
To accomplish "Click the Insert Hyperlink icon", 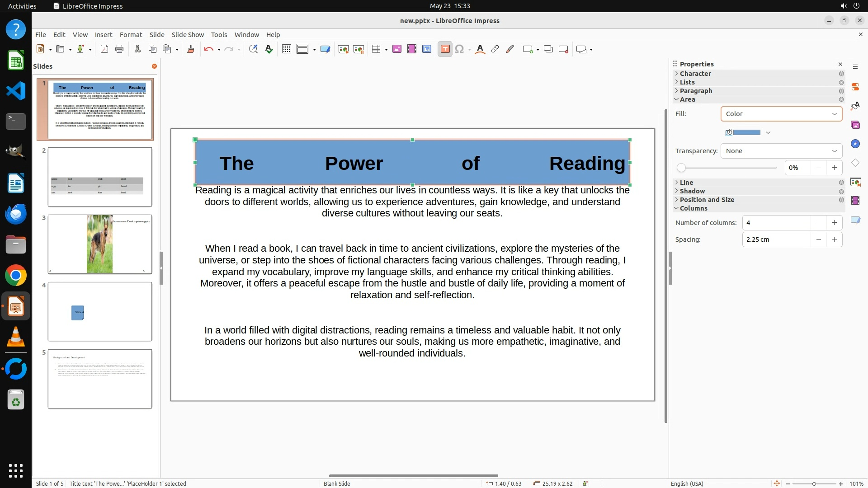I will (x=495, y=49).
